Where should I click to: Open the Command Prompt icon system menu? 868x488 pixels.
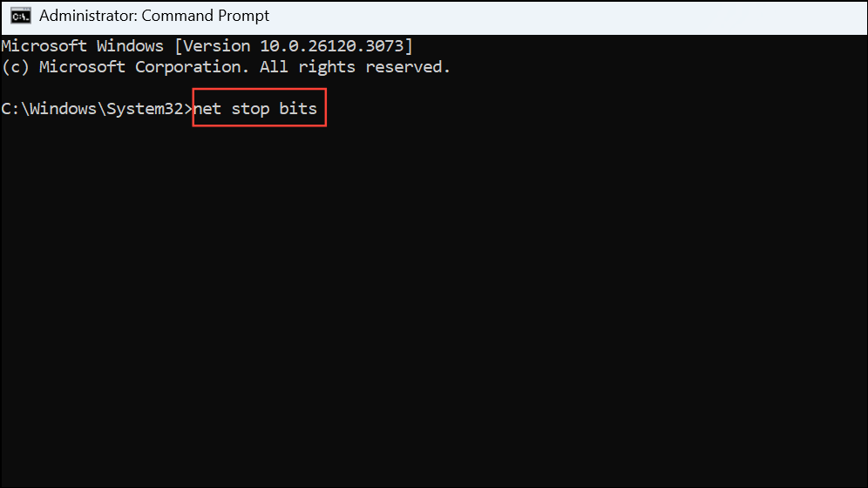(x=21, y=16)
